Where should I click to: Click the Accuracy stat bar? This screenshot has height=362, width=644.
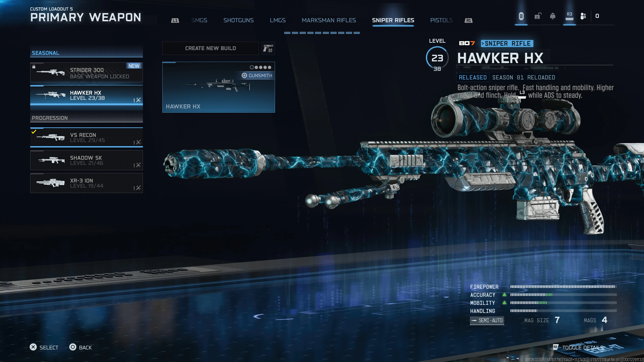click(x=563, y=295)
